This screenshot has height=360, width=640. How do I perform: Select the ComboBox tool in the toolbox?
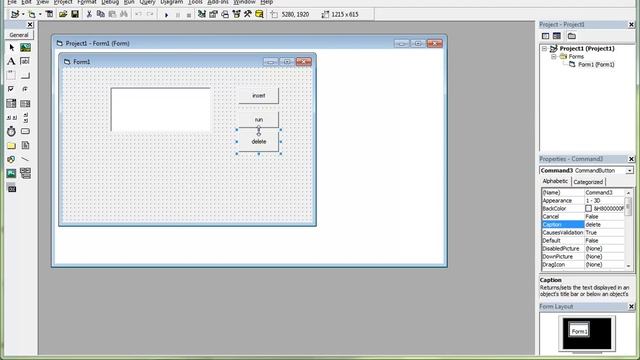coord(11,103)
